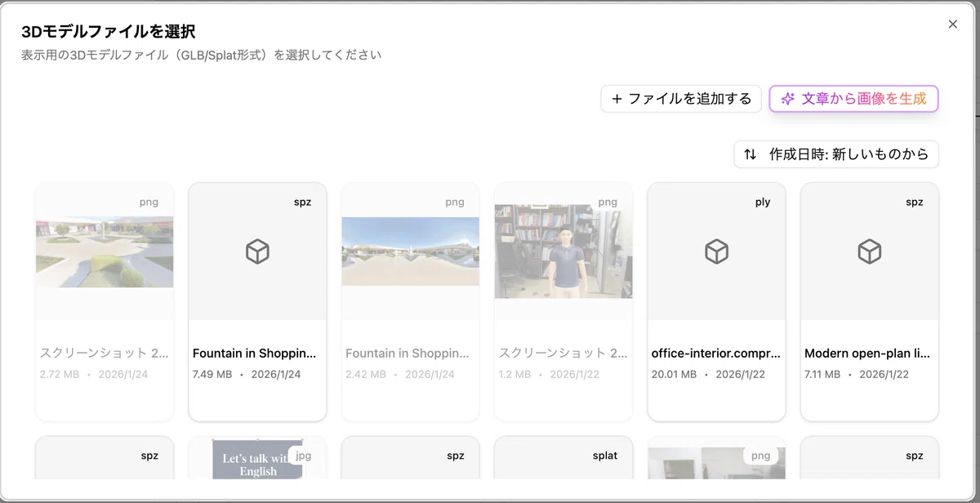Close the 3D model file dialog
Viewport: 980px width, 503px height.
[952, 24]
